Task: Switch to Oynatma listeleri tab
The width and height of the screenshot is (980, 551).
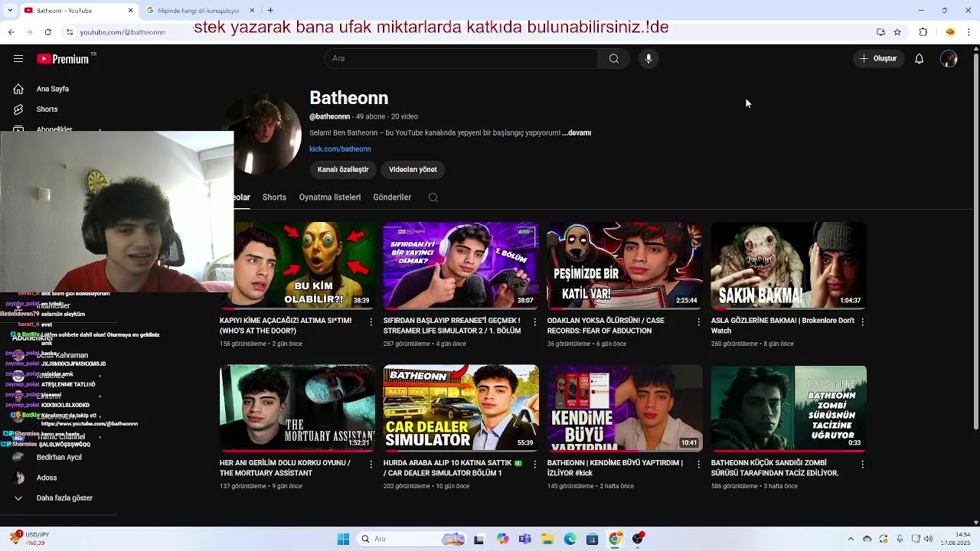Action: pyautogui.click(x=330, y=197)
